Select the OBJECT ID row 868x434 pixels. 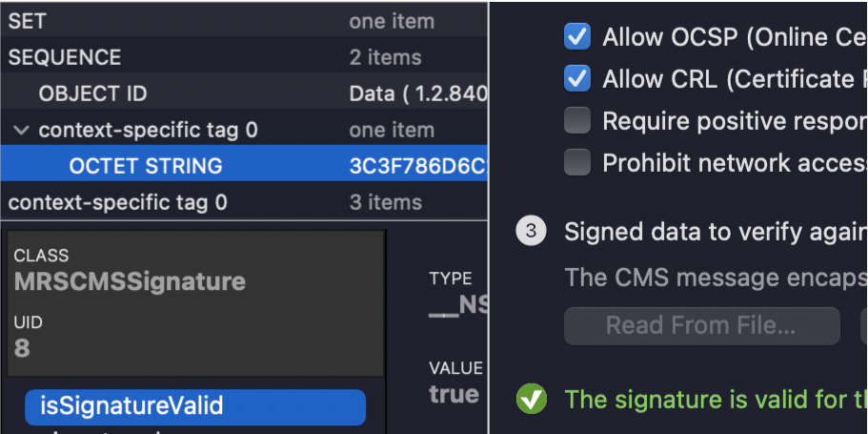(x=244, y=93)
